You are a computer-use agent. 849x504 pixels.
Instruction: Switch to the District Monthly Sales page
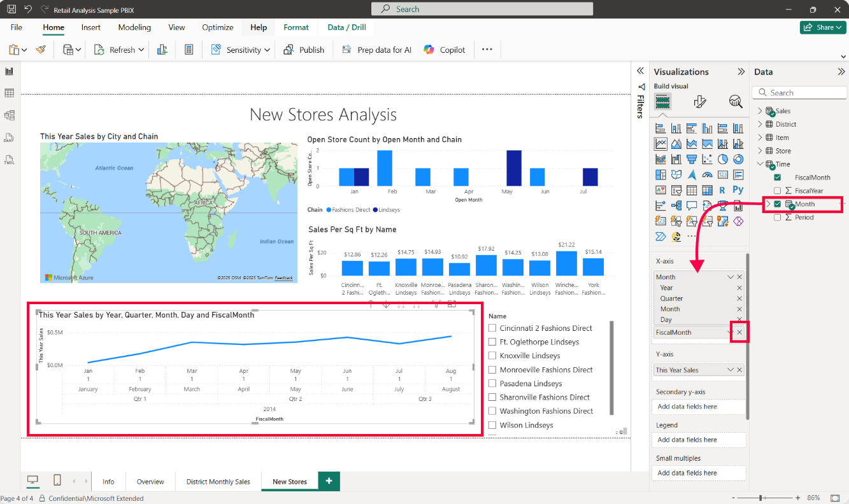[x=218, y=482]
